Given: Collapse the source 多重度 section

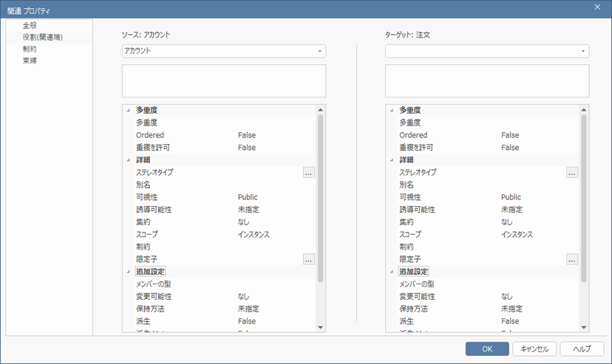Looking at the screenshot, I should (128, 110).
